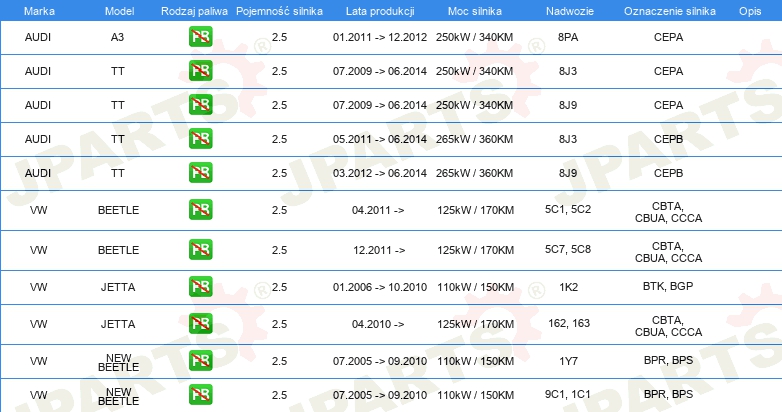The height and width of the screenshot is (412, 782).
Task: Select the 110kW / 150KM cell in the 1K2 row
Action: (x=475, y=287)
